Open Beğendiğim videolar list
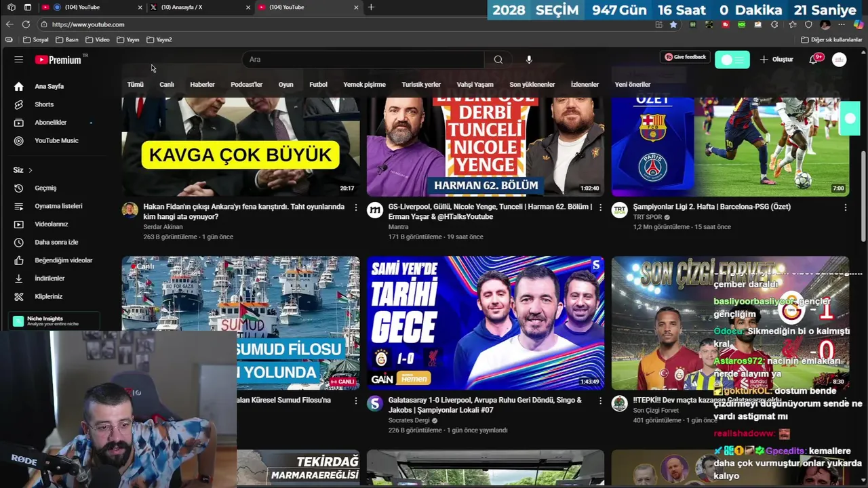This screenshot has width=868, height=488. pyautogui.click(x=63, y=260)
